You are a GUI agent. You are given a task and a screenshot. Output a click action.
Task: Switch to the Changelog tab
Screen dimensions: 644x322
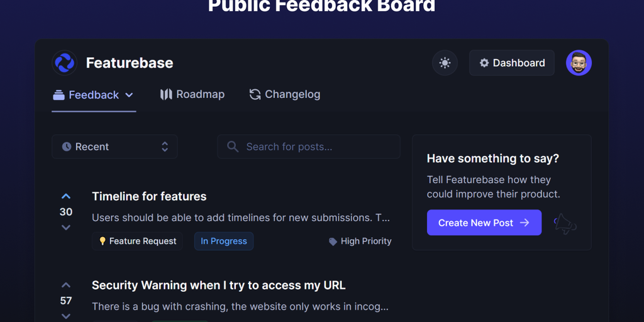[285, 94]
